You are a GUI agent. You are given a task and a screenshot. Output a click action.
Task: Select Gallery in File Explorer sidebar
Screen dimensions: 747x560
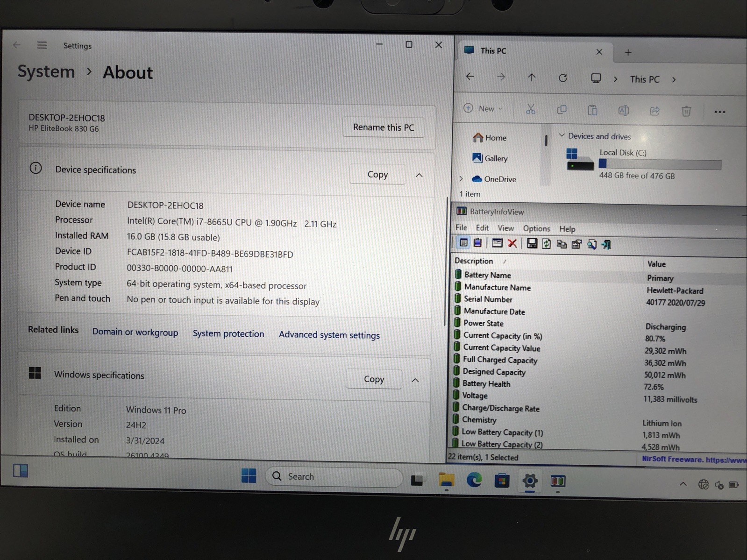(490, 158)
